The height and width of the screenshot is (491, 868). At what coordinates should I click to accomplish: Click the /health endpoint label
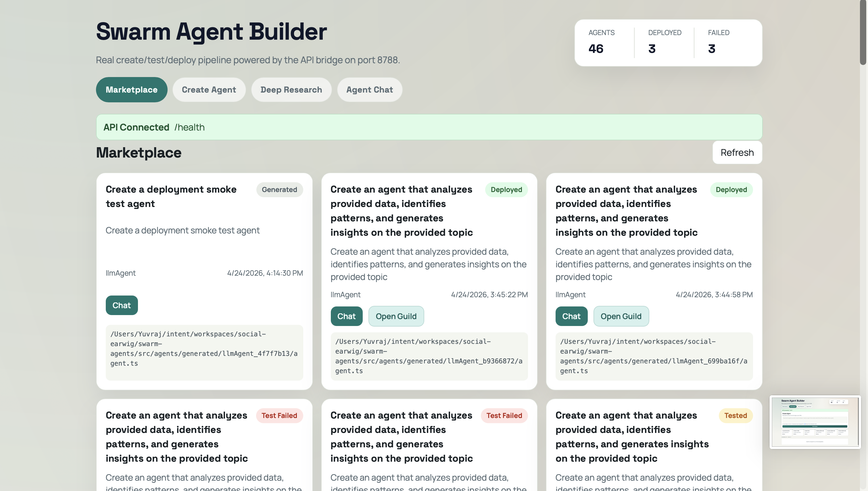189,127
